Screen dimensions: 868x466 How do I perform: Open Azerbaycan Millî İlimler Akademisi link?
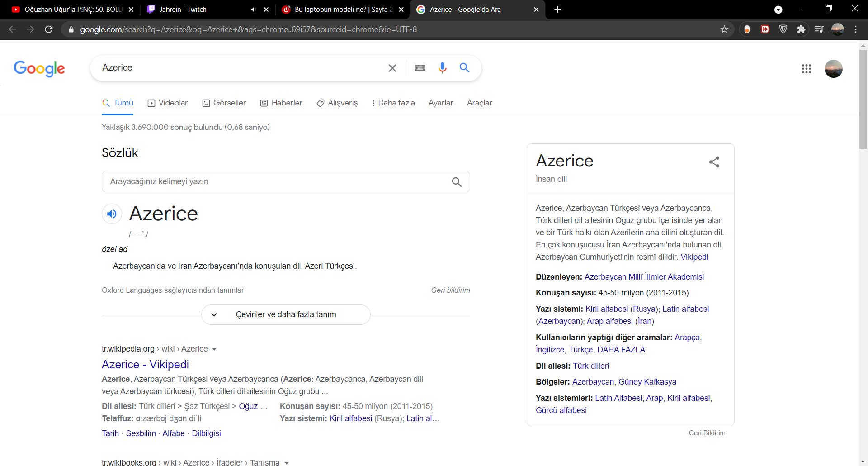coord(644,277)
